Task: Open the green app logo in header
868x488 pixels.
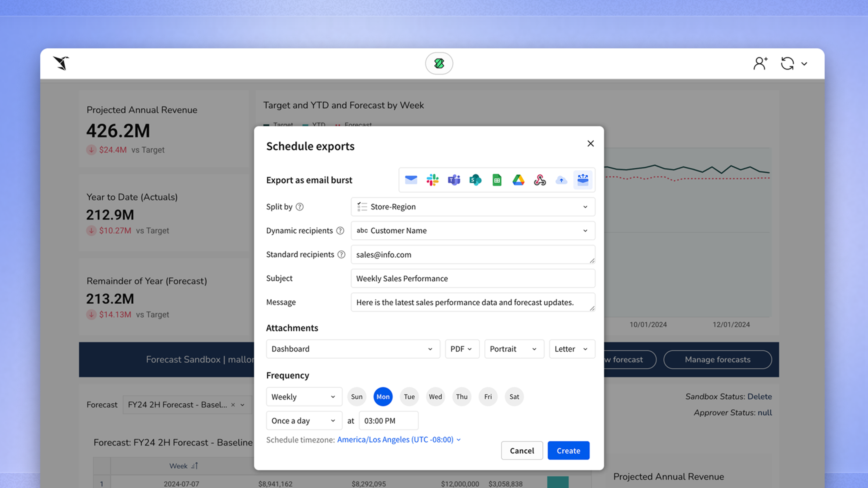Action: (x=439, y=63)
